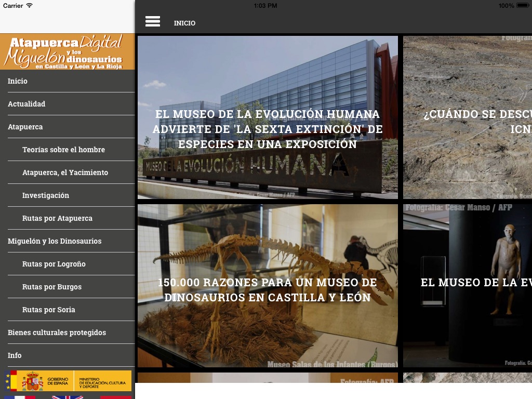
Task: Select Rutas por Soria
Action: coord(71,310)
